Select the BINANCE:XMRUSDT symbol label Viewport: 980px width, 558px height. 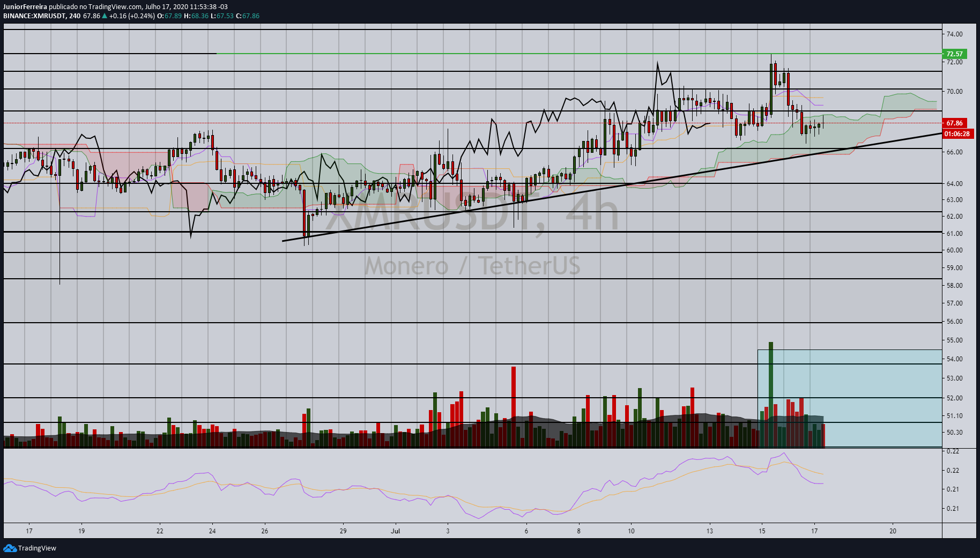pos(34,16)
